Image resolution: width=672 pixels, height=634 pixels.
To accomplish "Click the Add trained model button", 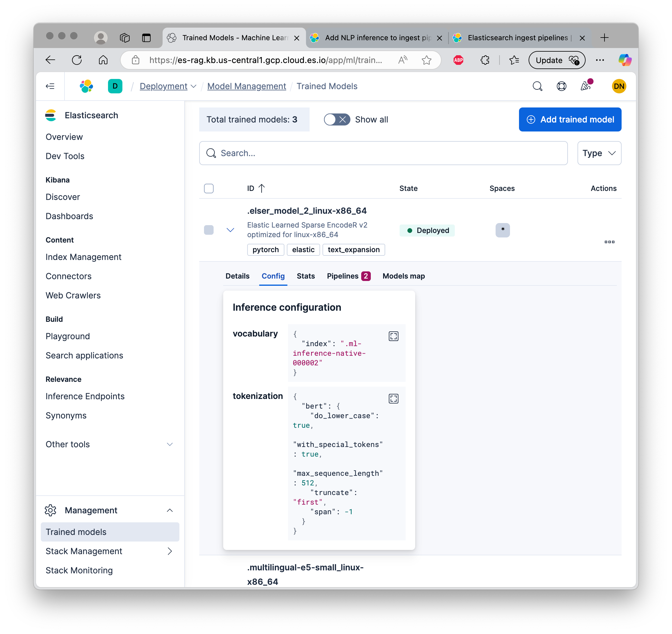I will 570,119.
